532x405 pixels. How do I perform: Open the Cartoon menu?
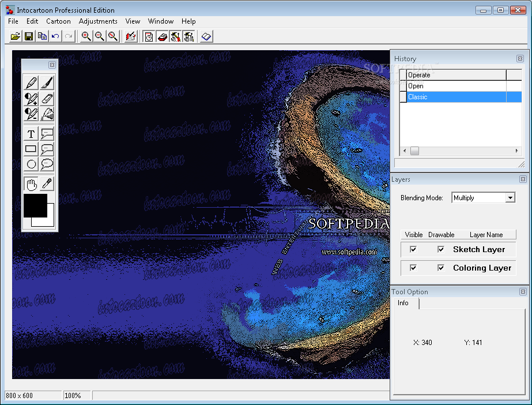58,21
